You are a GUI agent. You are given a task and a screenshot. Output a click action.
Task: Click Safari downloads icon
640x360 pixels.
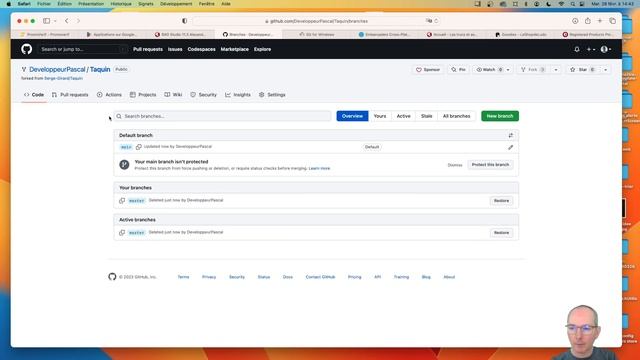[575, 21]
